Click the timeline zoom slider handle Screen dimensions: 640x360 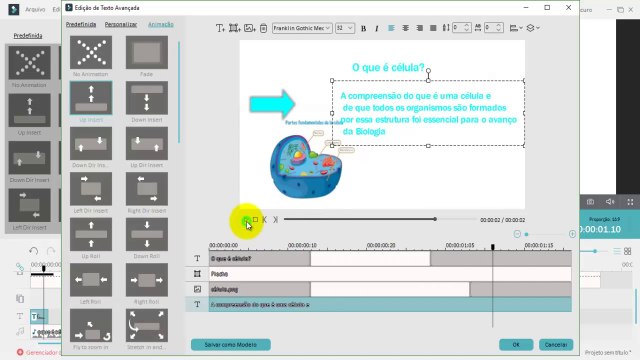(527, 234)
